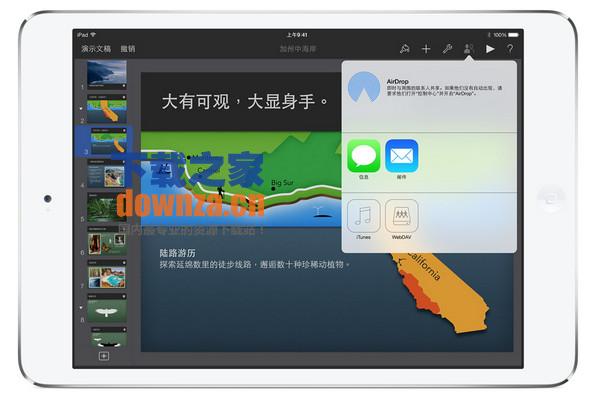Select the slide description text under 陆路游历

[x=255, y=264]
